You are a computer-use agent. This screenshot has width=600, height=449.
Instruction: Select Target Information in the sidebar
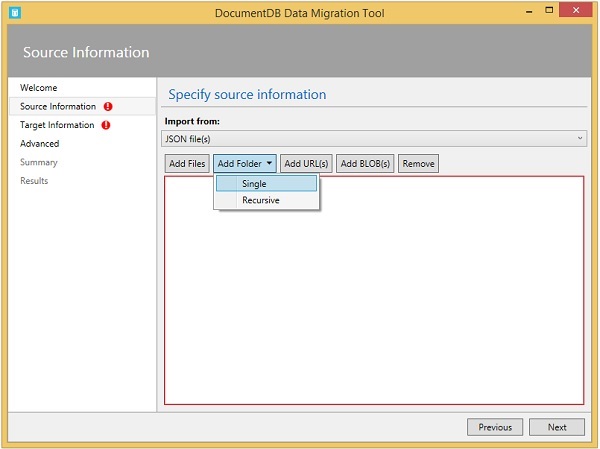(57, 125)
